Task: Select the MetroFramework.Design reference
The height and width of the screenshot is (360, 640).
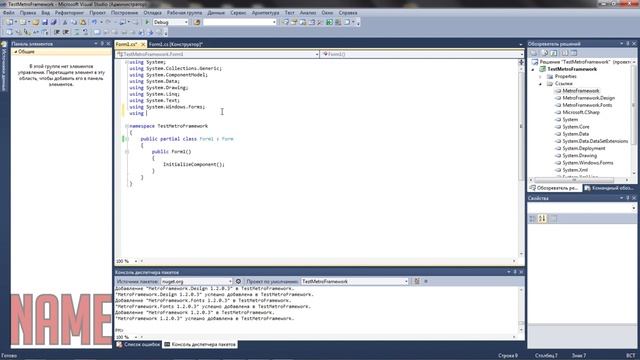Action: pos(589,98)
